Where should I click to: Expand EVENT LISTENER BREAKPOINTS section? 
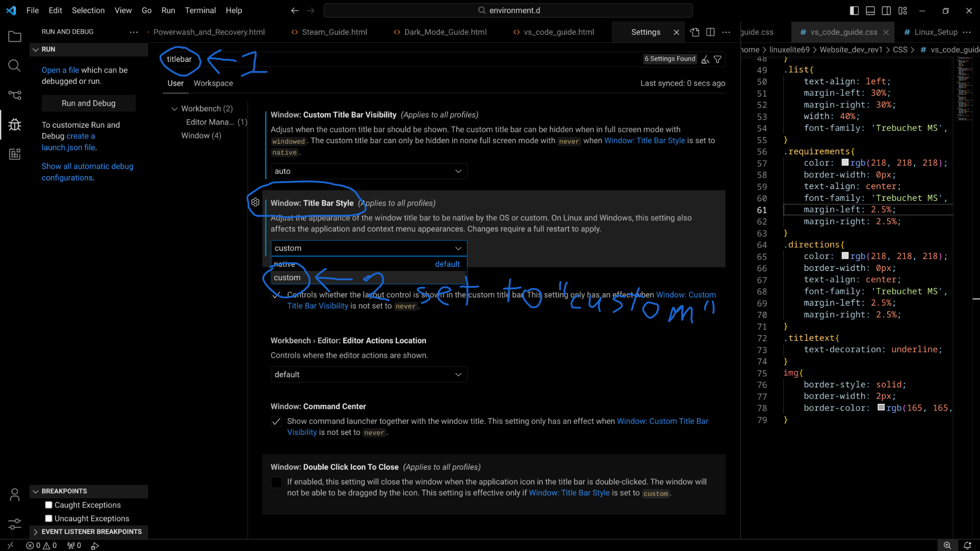tap(89, 532)
